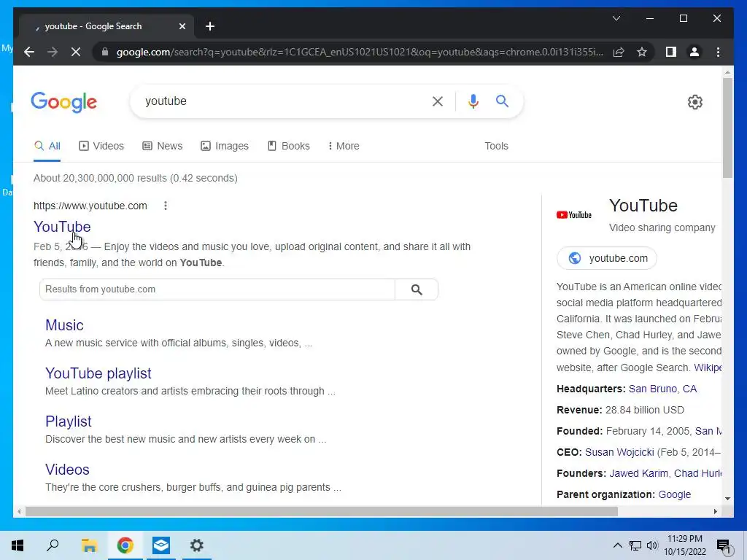
Task: Click the vertical scrollbar thumb
Action: pos(727,128)
